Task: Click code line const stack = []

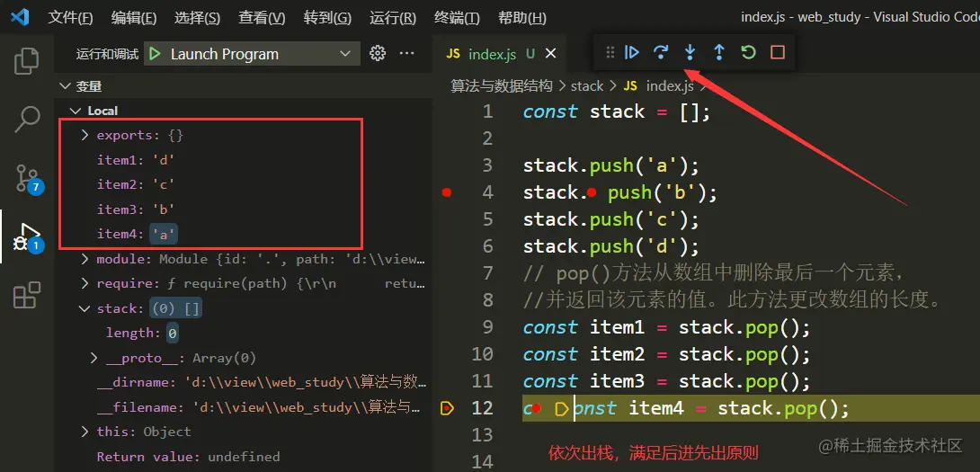Action: pos(616,111)
